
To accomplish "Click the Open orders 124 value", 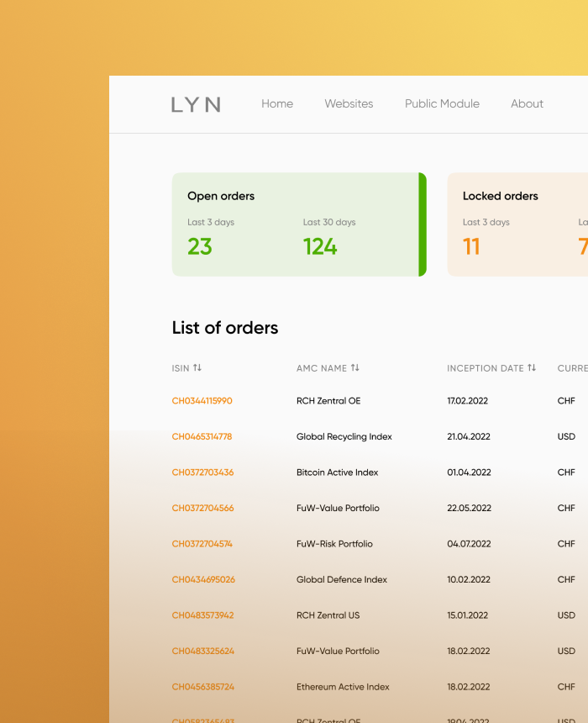I will 320,246.
